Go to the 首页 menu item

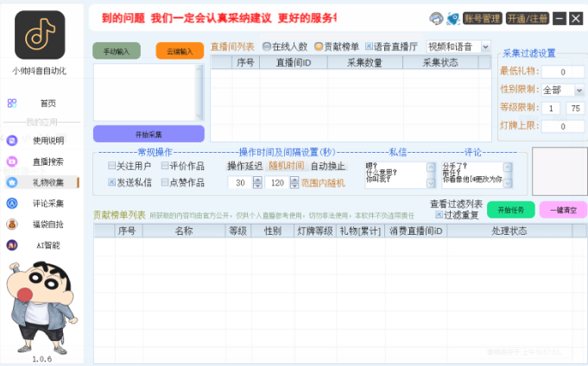[48, 103]
